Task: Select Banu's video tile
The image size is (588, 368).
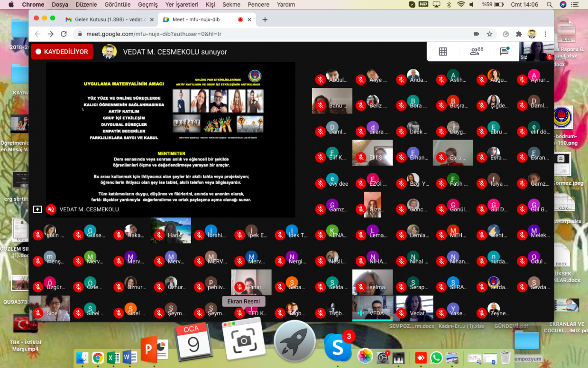Action: click(x=332, y=101)
